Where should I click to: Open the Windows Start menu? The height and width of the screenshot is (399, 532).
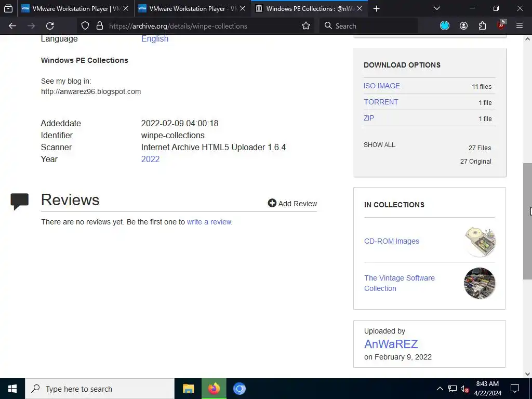pyautogui.click(x=12, y=389)
